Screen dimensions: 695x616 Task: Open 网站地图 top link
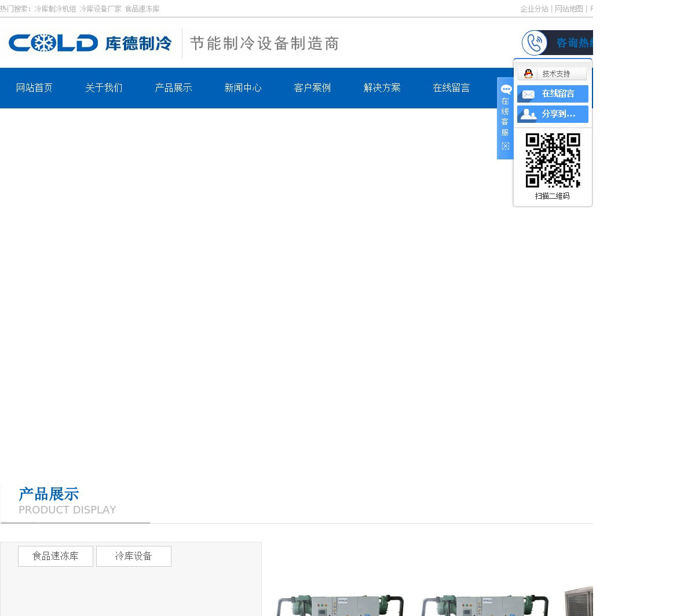[x=569, y=9]
